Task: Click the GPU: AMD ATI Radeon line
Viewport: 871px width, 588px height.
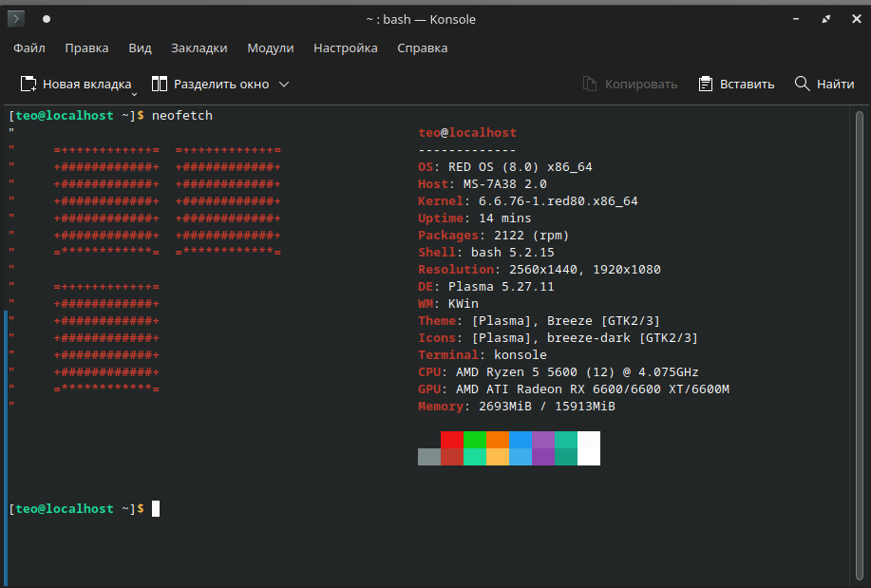Action: tap(574, 389)
